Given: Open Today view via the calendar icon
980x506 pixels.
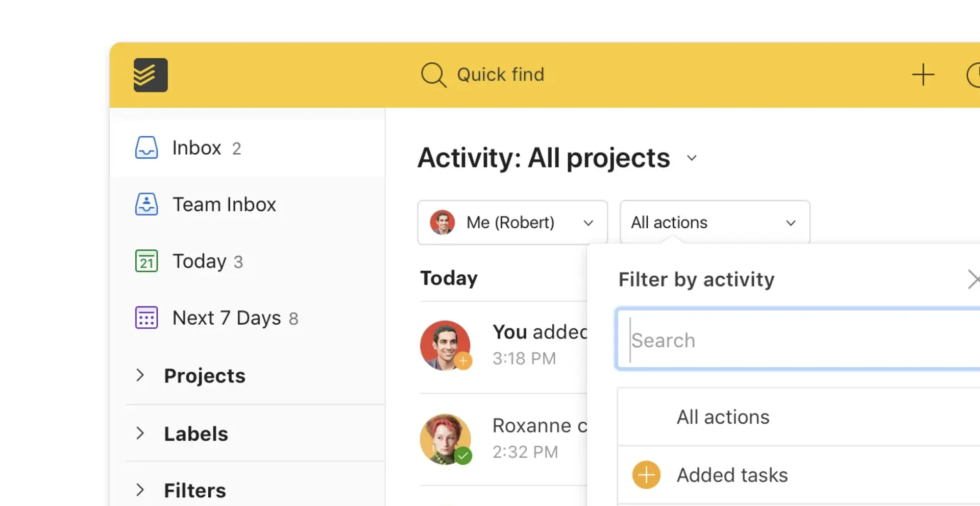Looking at the screenshot, I should (146, 261).
